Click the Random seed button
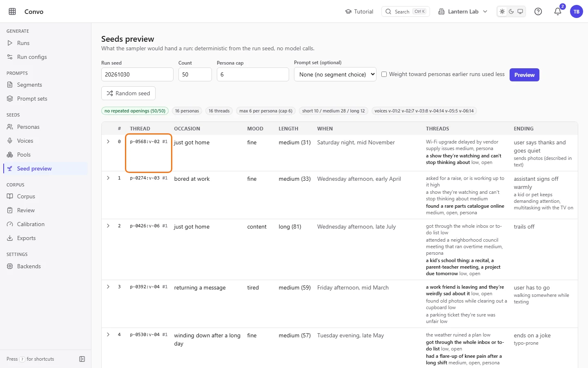588x368 pixels. click(128, 93)
